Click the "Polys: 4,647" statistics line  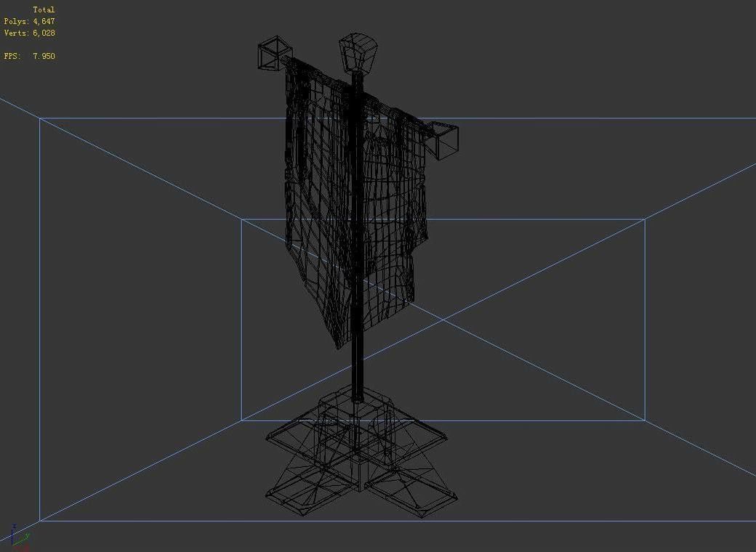click(x=29, y=21)
